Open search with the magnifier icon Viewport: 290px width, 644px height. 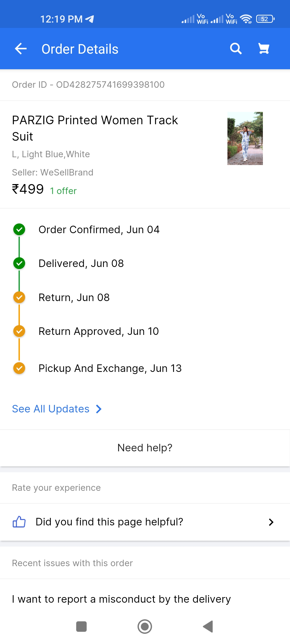tap(236, 49)
